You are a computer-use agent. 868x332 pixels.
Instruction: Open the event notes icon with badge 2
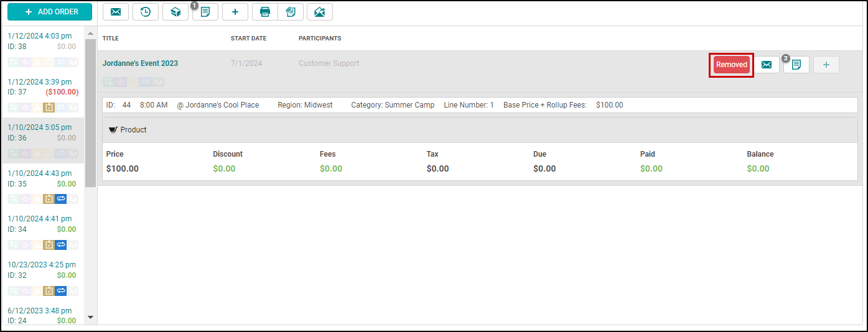(796, 65)
